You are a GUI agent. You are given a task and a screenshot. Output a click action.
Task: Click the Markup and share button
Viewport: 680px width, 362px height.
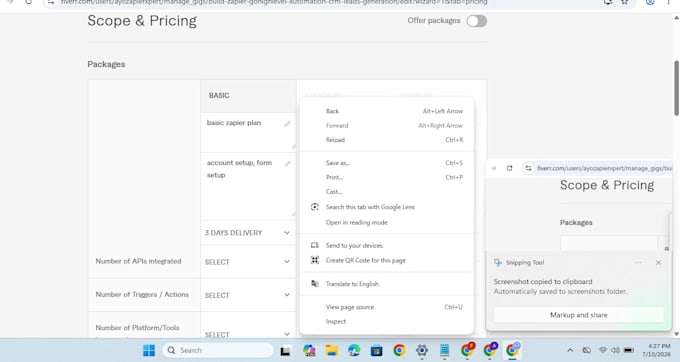[x=579, y=315]
